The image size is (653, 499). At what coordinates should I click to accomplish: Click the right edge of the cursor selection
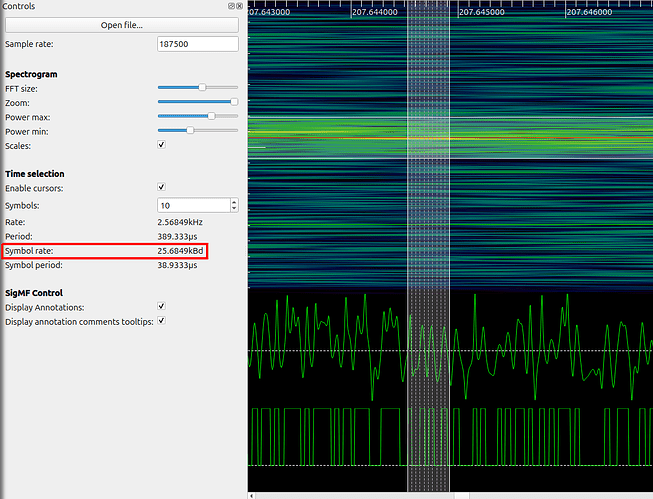(449, 246)
